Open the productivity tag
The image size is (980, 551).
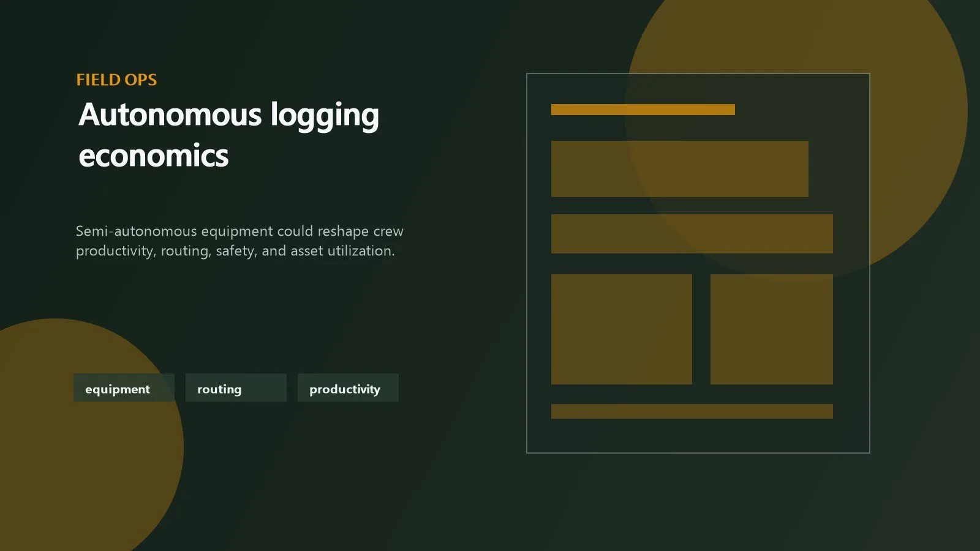coord(348,388)
